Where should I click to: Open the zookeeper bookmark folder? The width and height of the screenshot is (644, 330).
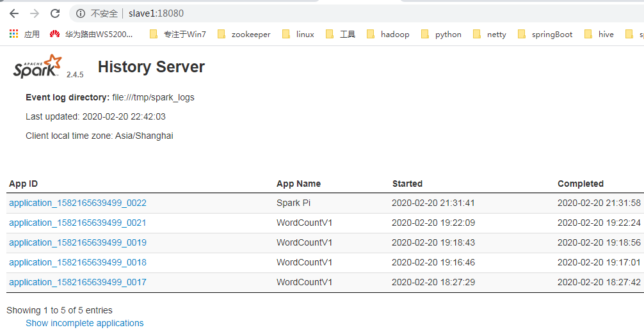point(243,34)
